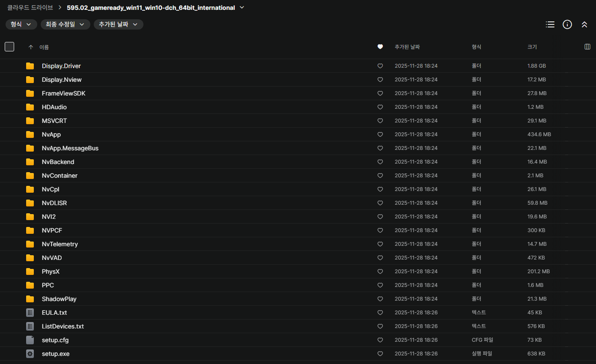The width and height of the screenshot is (596, 364).
Task: Toggle favorite heart for EULA.txt
Action: [380, 313]
